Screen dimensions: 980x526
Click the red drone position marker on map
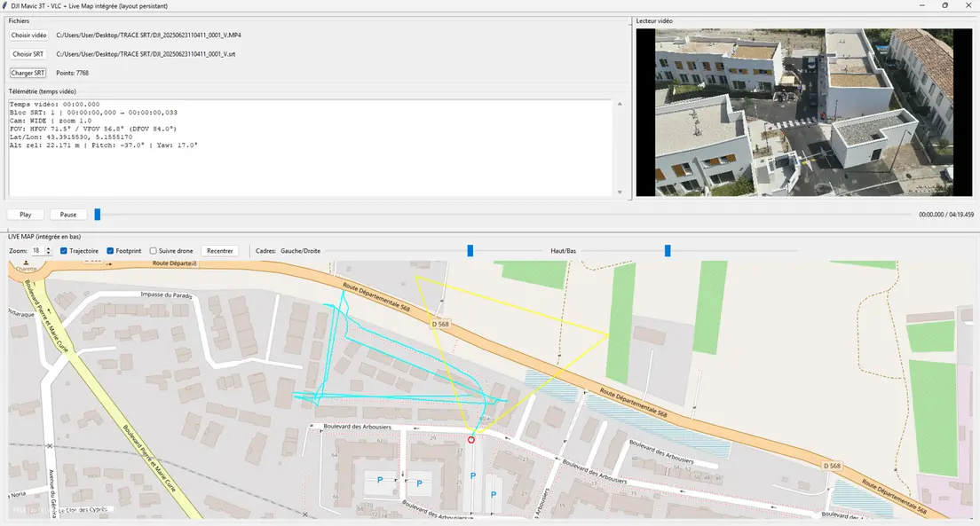[470, 439]
